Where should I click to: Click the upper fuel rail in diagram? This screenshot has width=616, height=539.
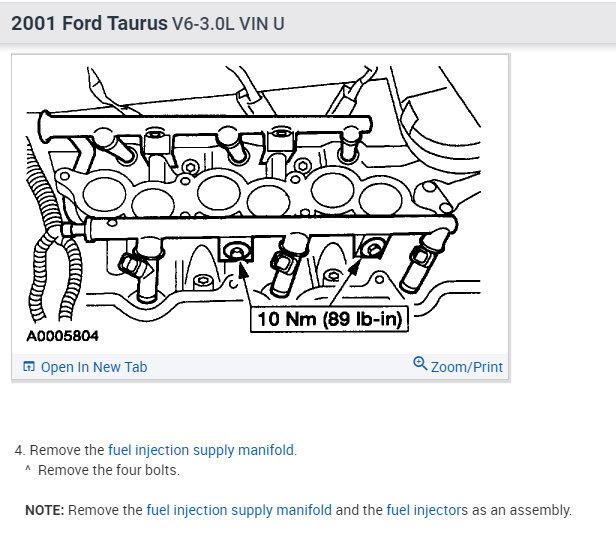tap(200, 125)
